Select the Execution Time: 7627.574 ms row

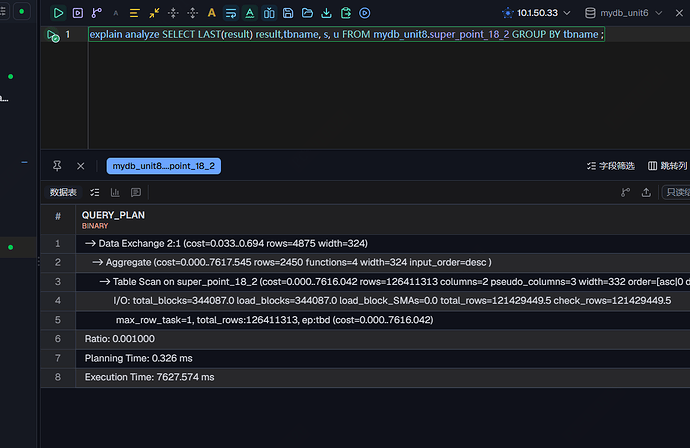[383, 377]
